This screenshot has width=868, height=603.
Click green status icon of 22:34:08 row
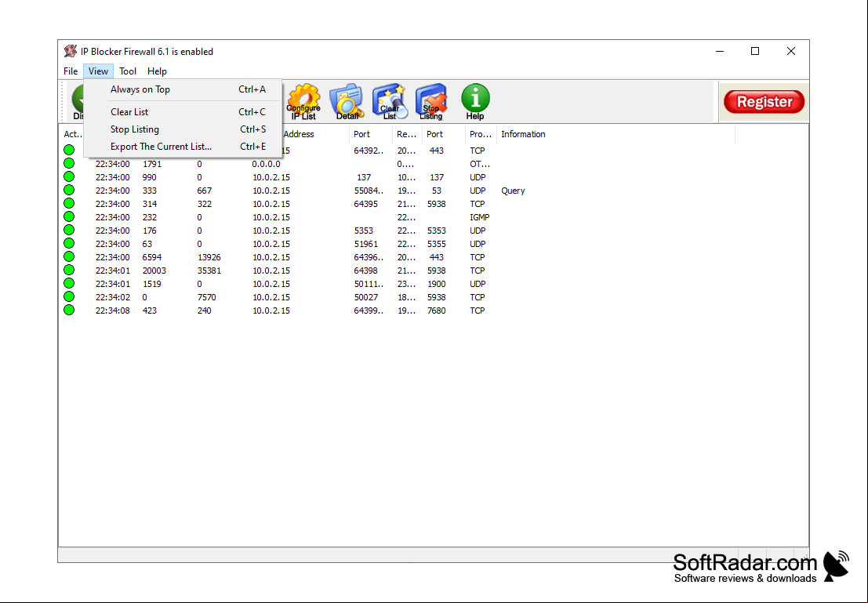tap(69, 310)
